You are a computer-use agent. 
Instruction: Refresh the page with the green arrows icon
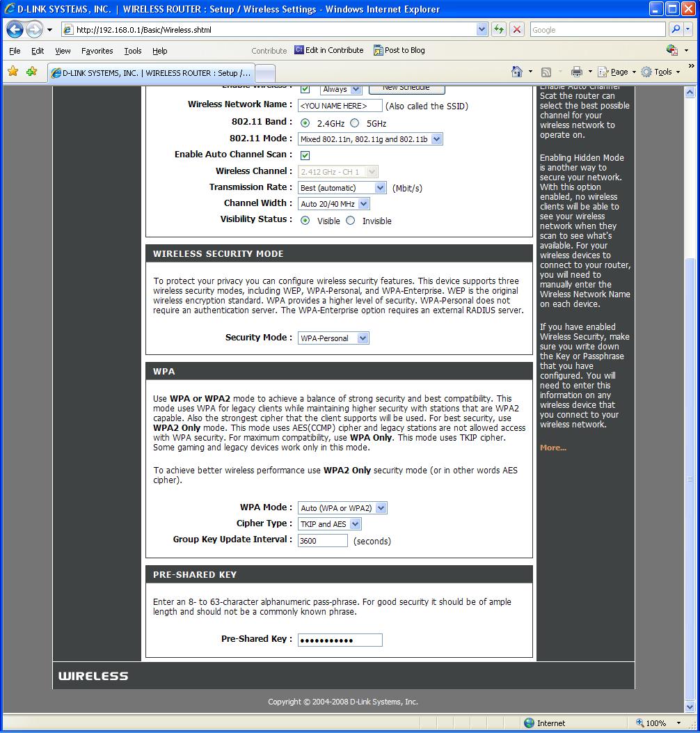click(499, 29)
